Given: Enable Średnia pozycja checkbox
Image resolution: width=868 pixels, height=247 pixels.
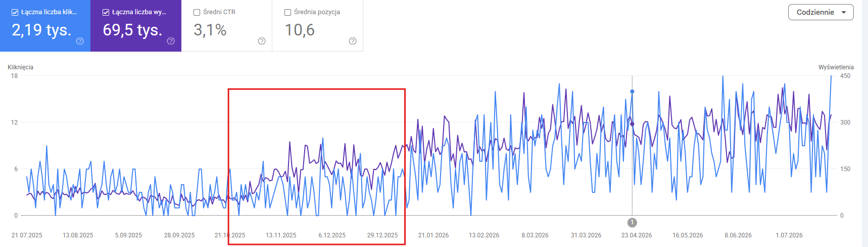Looking at the screenshot, I should (x=288, y=12).
